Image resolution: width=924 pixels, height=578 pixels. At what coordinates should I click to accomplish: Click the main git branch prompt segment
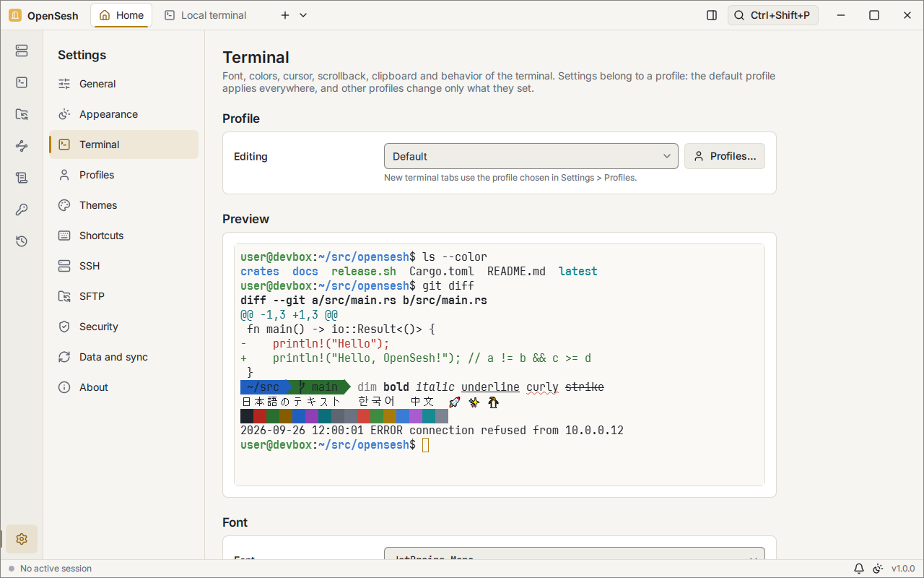click(x=318, y=387)
